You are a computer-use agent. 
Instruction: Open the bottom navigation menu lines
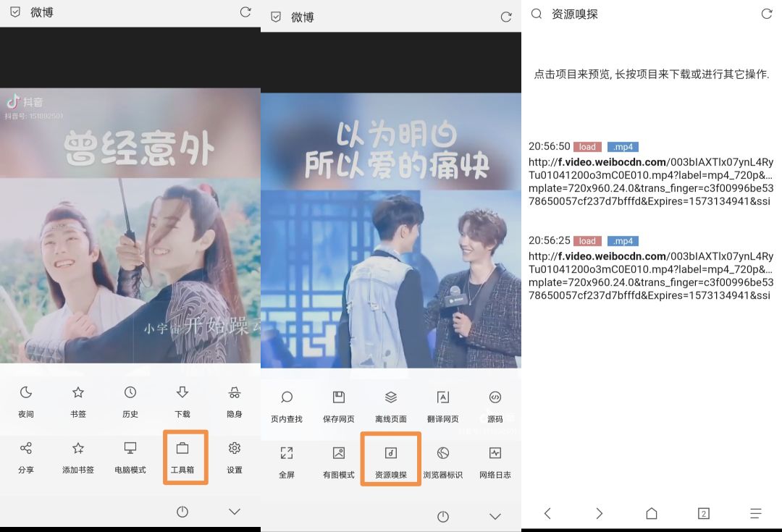pyautogui.click(x=755, y=513)
